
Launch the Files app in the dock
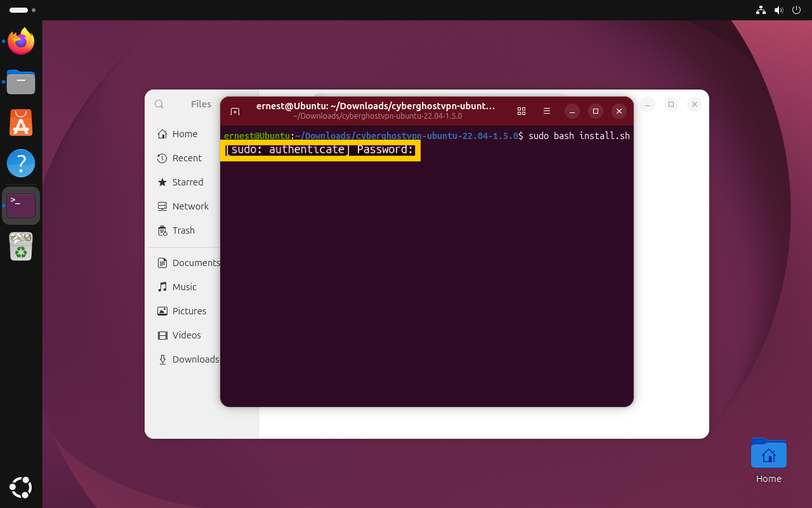(x=21, y=82)
